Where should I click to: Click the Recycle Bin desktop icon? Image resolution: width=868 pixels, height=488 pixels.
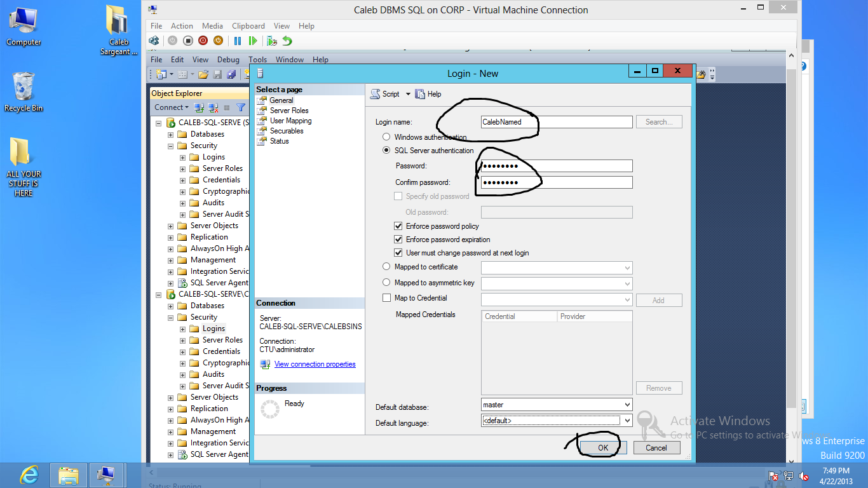click(x=24, y=92)
